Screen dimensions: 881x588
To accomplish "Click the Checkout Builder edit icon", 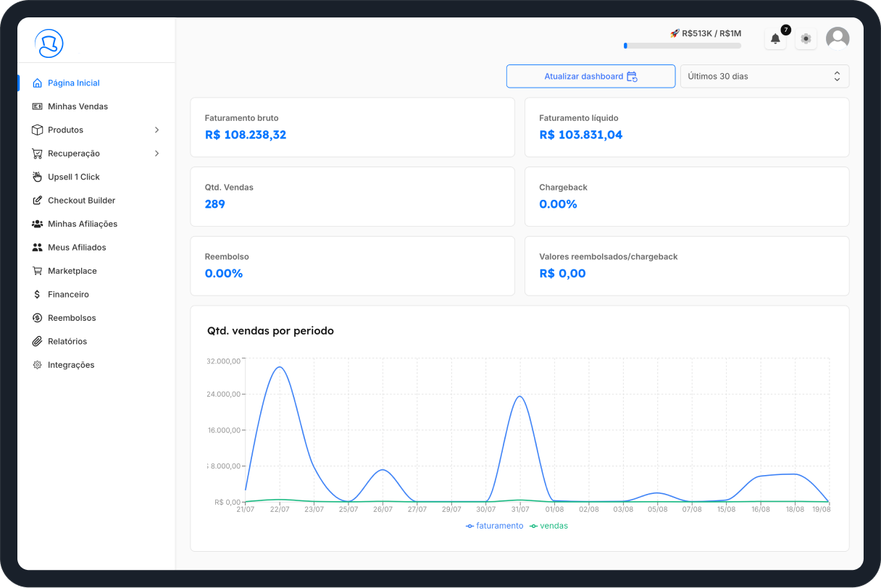I will coord(37,201).
